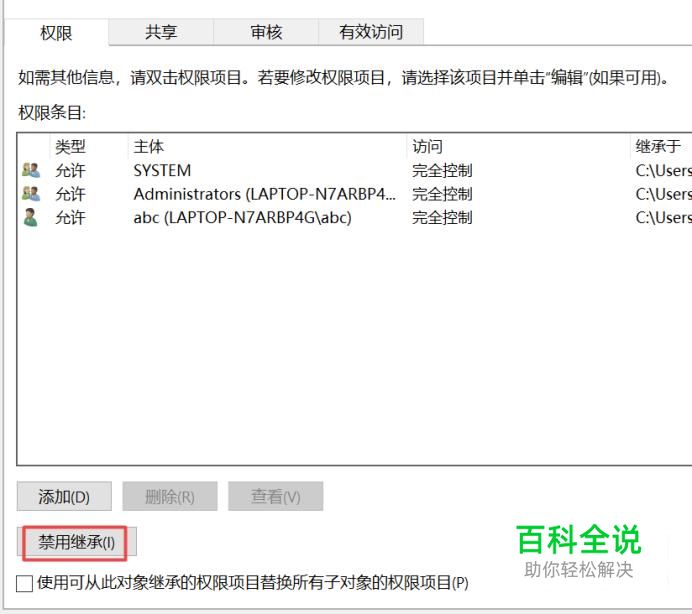Image resolution: width=692 pixels, height=614 pixels.
Task: Switch to the 有效访问 tab
Action: pyautogui.click(x=371, y=32)
